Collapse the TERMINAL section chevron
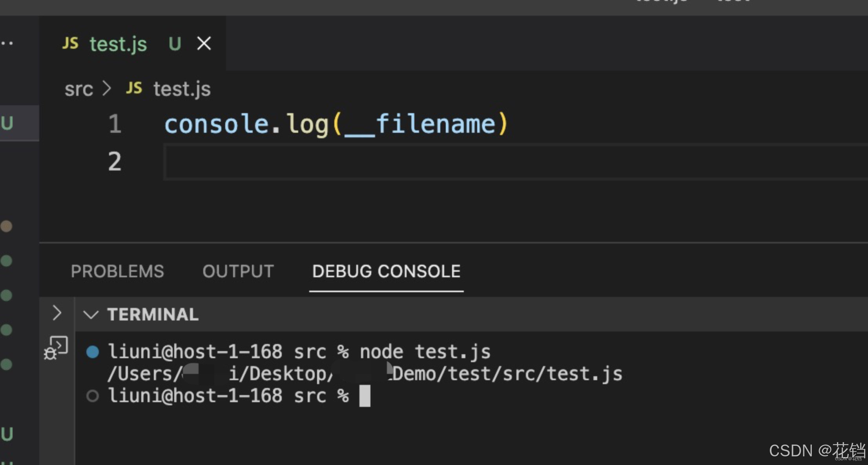 click(x=91, y=315)
